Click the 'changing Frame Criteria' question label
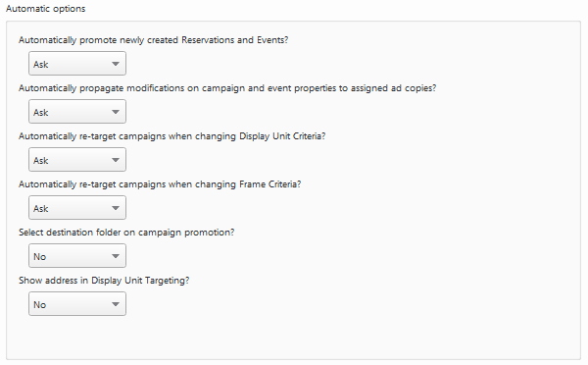 coord(160,184)
